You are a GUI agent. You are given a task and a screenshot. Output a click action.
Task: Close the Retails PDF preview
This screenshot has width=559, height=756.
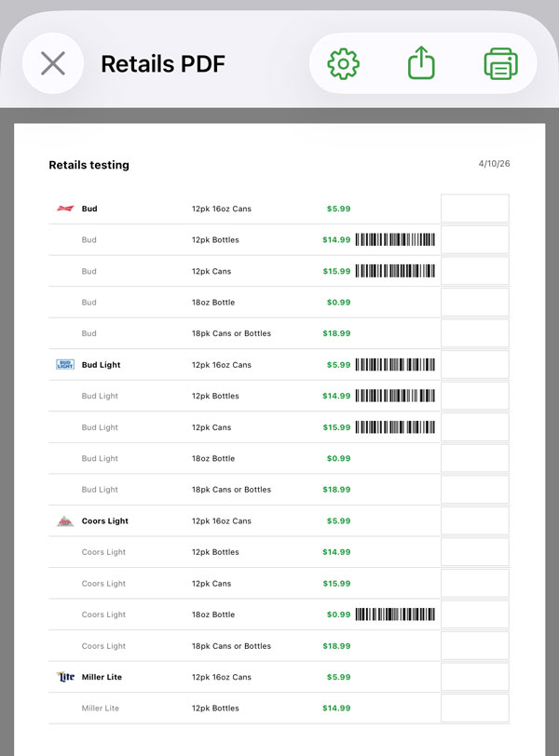[53, 63]
